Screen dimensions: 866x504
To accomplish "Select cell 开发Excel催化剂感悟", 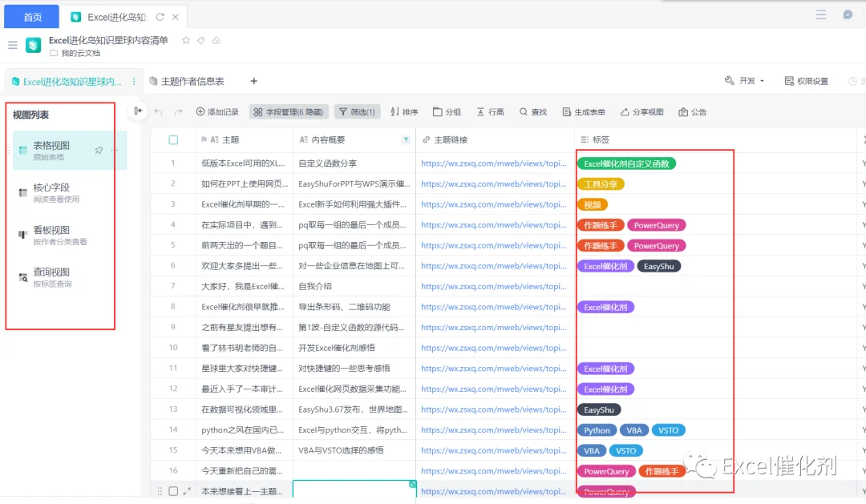I will tap(354, 348).
